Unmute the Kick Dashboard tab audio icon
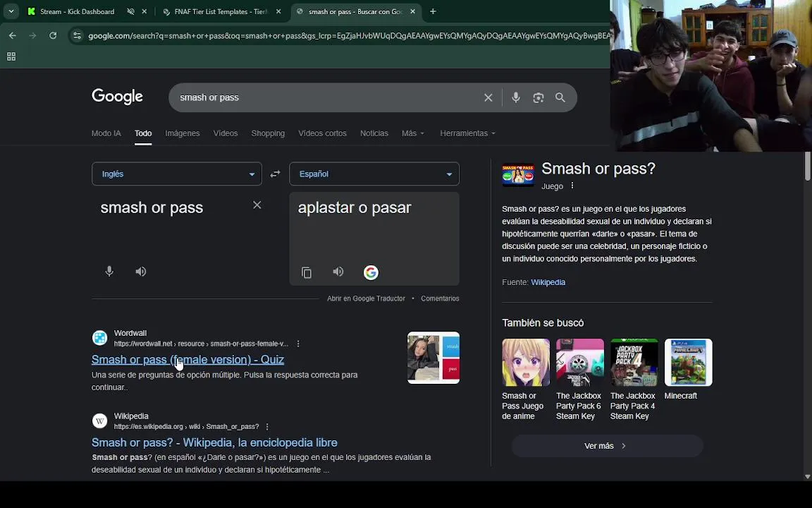This screenshot has width=812, height=508. point(130,11)
